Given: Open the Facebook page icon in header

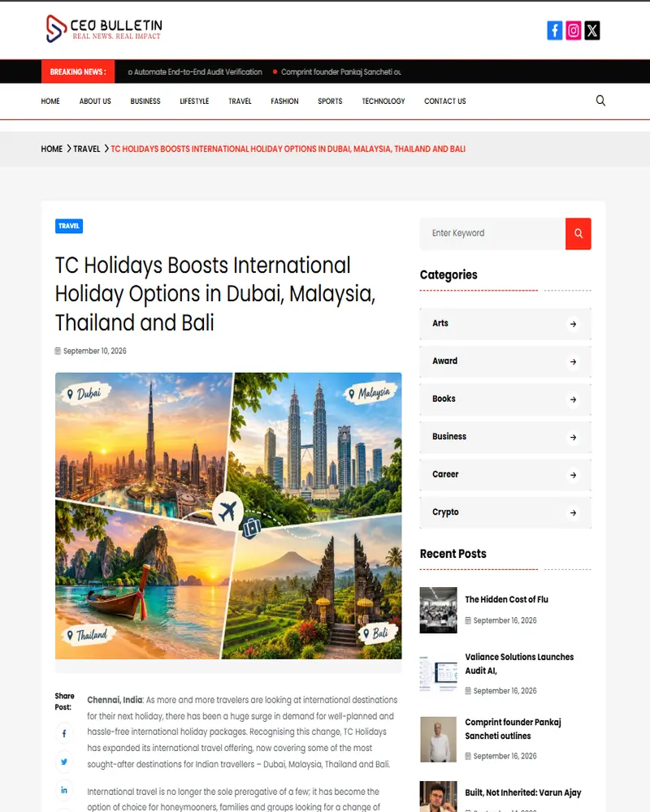Looking at the screenshot, I should [x=555, y=31].
